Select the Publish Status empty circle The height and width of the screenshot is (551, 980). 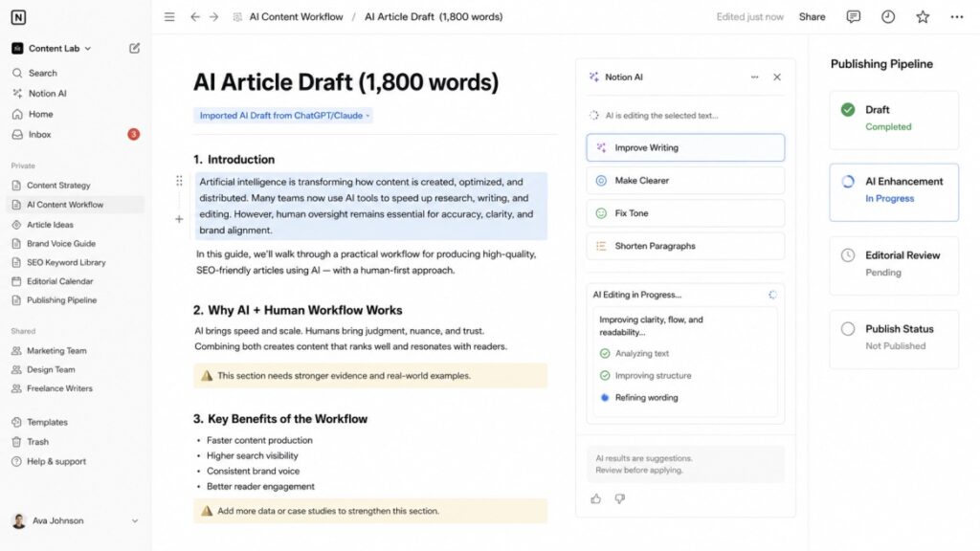(x=848, y=329)
